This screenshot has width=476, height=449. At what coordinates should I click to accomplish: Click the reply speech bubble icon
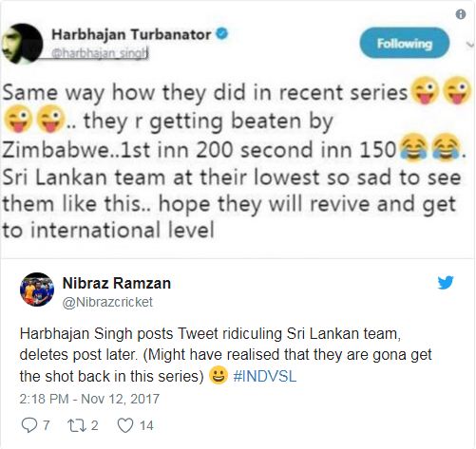pos(29,425)
